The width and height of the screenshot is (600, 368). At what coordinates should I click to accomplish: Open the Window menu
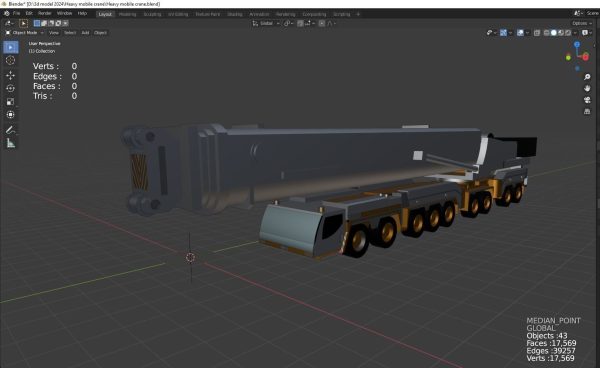(x=64, y=13)
